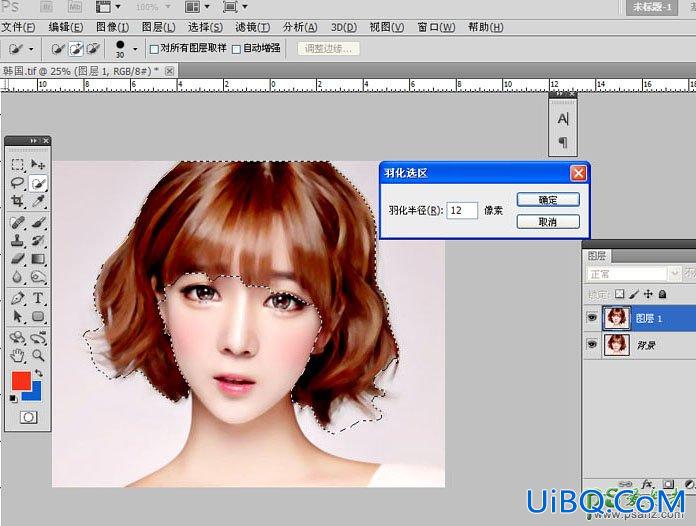Swap foreground and background colors
This screenshot has height=526, width=696.
click(x=39, y=373)
